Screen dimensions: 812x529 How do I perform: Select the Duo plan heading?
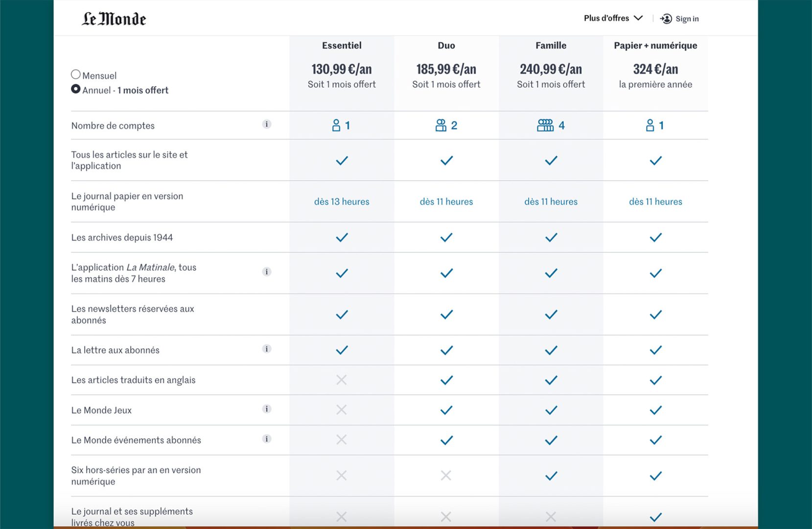(446, 46)
